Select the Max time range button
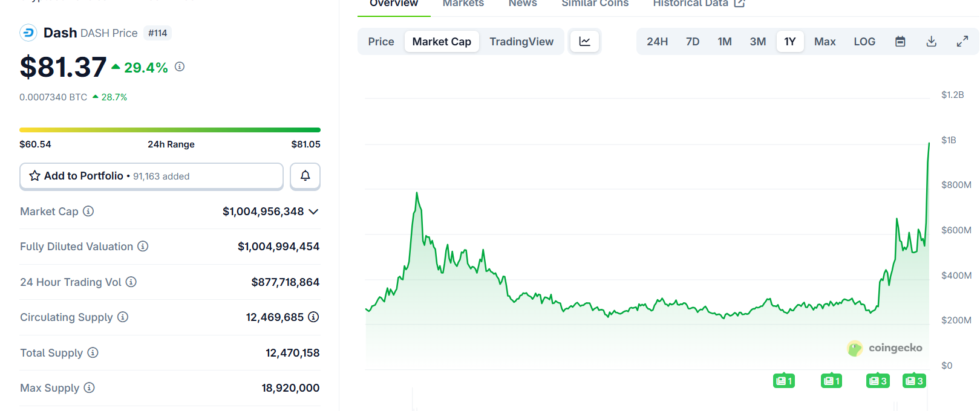Screen dimensions: 980x411 click(x=825, y=42)
